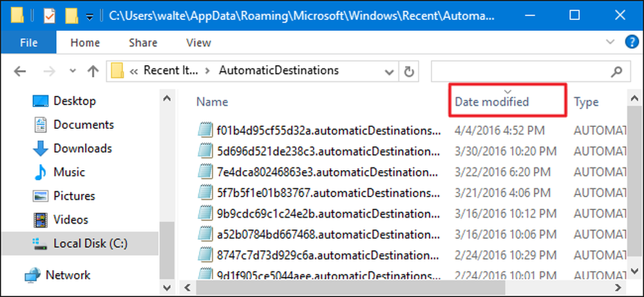Select file 5f7b5f1e01b83767.automaticDestinations
Image resolution: width=644 pixels, height=297 pixels.
(328, 193)
